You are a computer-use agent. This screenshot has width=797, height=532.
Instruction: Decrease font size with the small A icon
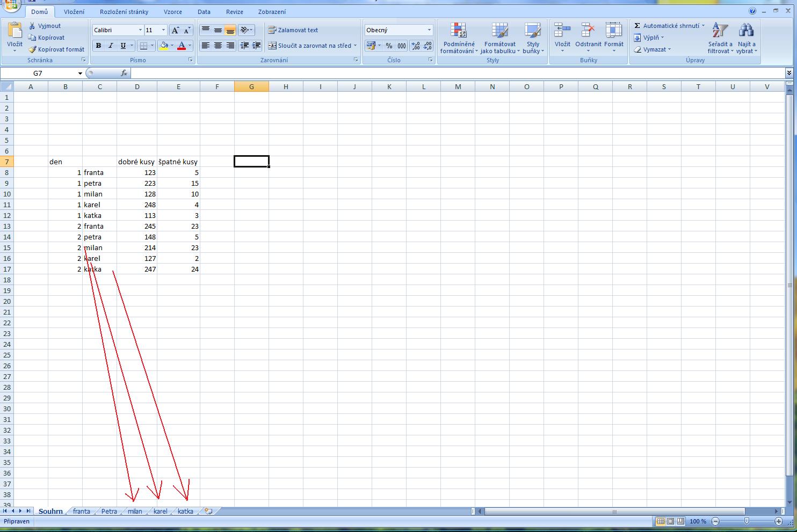click(x=187, y=30)
